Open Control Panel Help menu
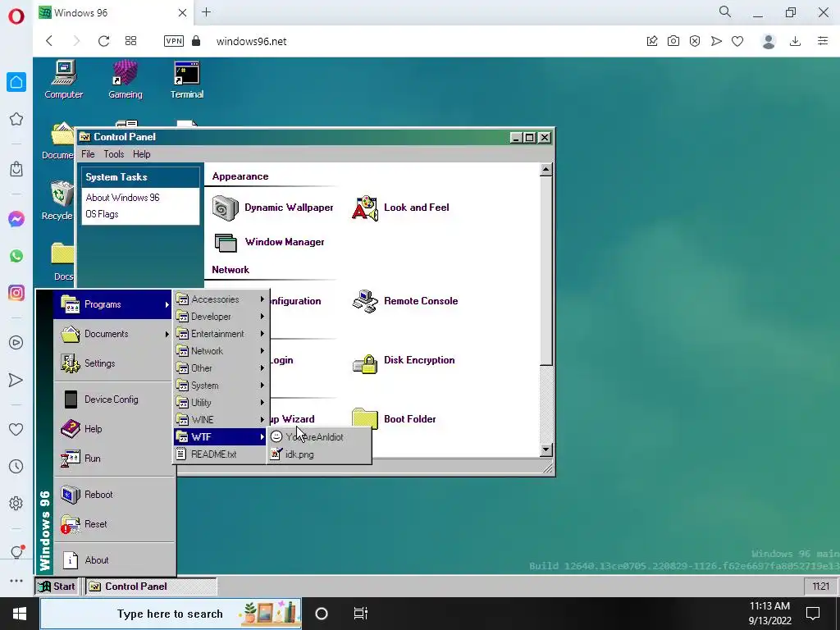Screen dimensions: 840x630 (141, 154)
